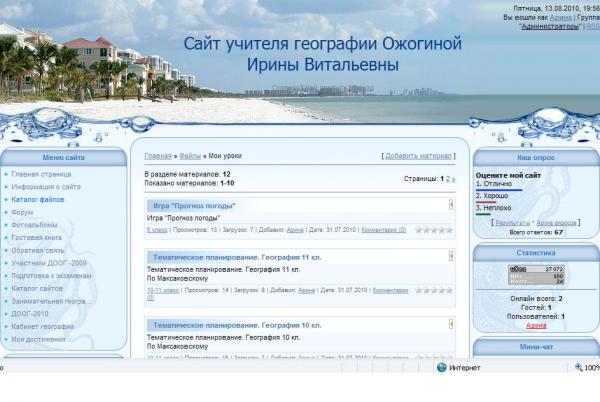Click the Статистика block header
Screen dimensions: 600x402
tap(536, 253)
